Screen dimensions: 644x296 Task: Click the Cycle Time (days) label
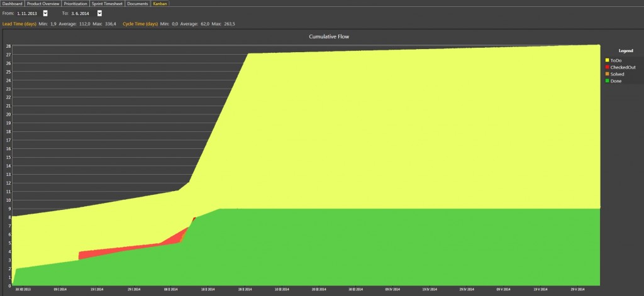140,24
